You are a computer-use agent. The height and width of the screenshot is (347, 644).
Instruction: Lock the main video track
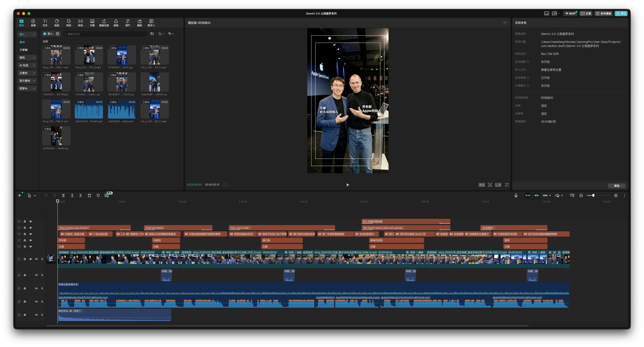(25, 259)
